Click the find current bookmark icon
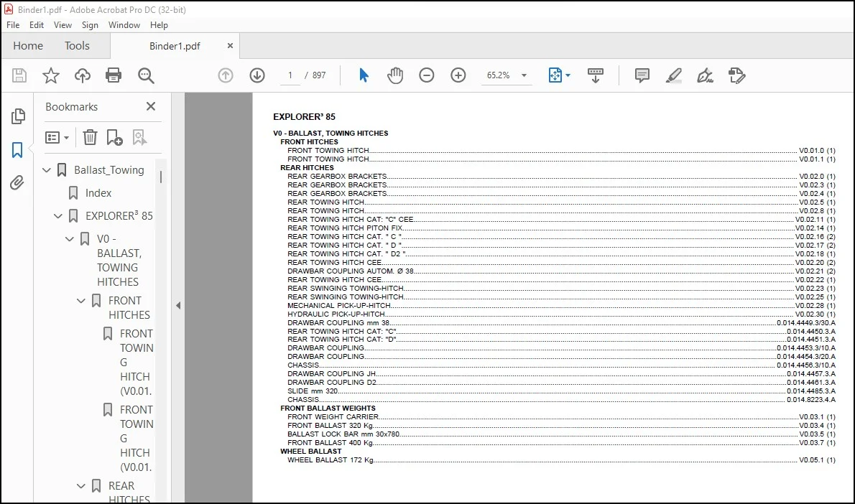The width and height of the screenshot is (855, 504). point(139,137)
